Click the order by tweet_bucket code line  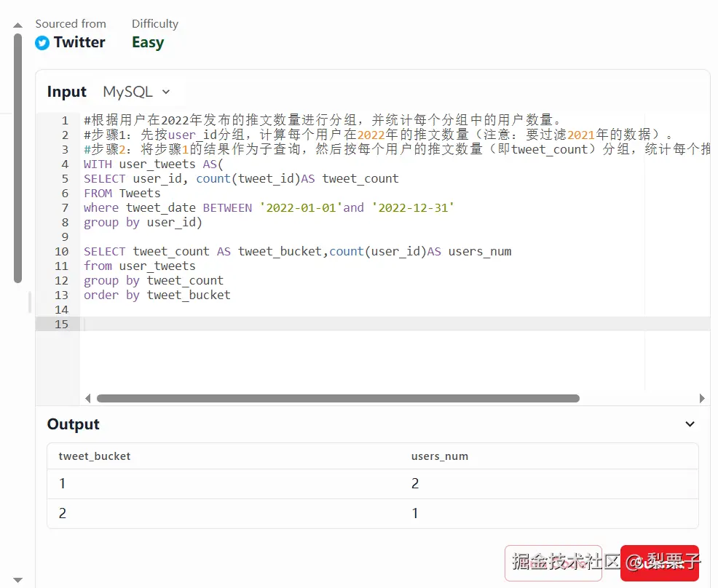pos(157,295)
